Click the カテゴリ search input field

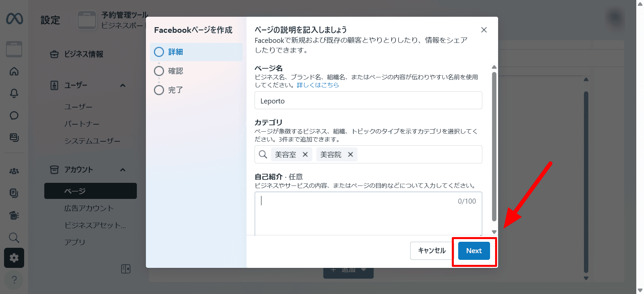click(x=368, y=154)
